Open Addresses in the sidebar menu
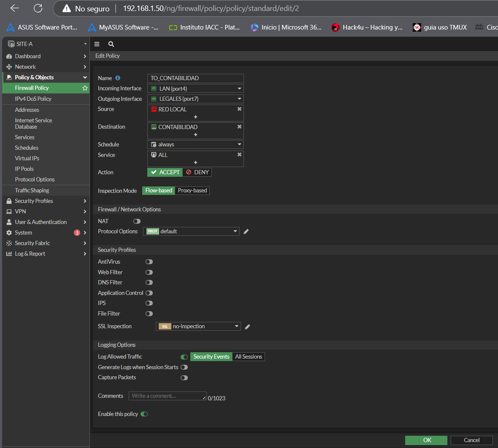 [x=27, y=110]
